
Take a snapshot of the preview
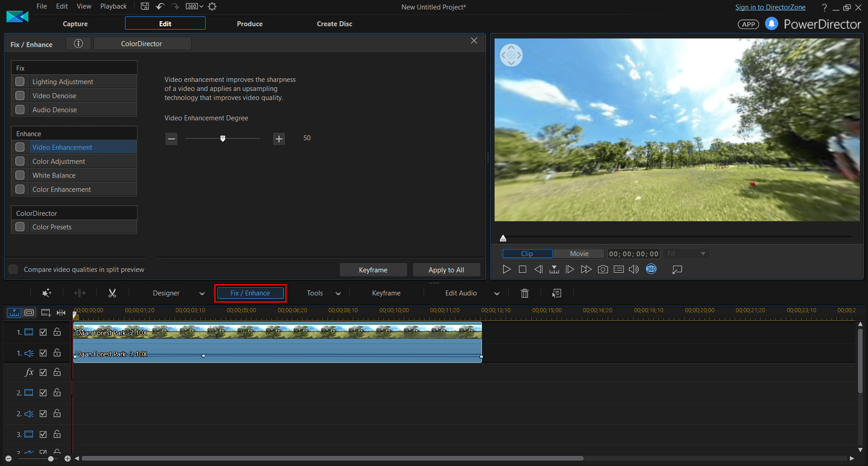[x=603, y=269]
